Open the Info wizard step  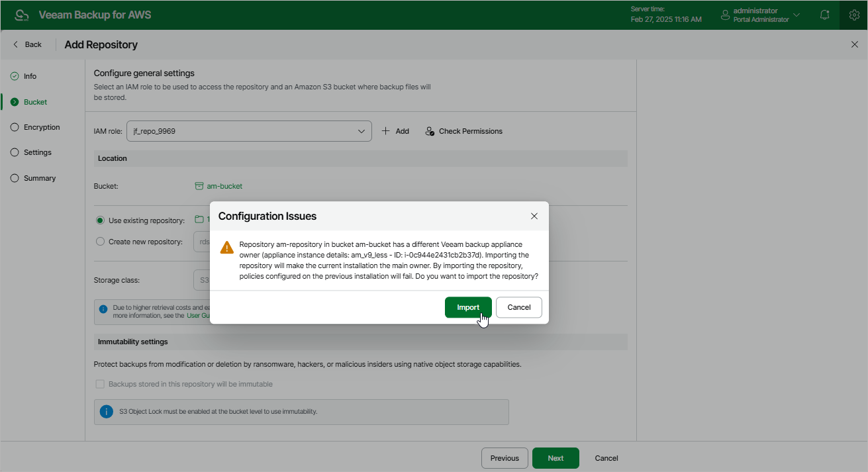tap(30, 76)
